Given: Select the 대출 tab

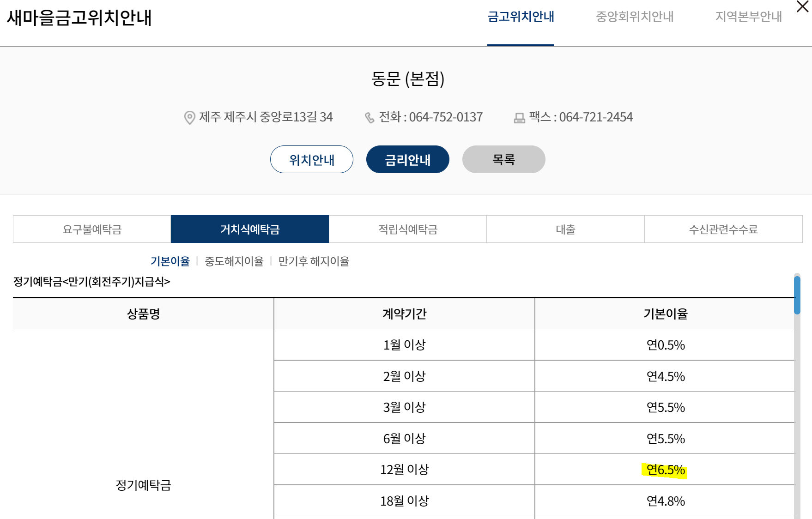Looking at the screenshot, I should [x=565, y=229].
